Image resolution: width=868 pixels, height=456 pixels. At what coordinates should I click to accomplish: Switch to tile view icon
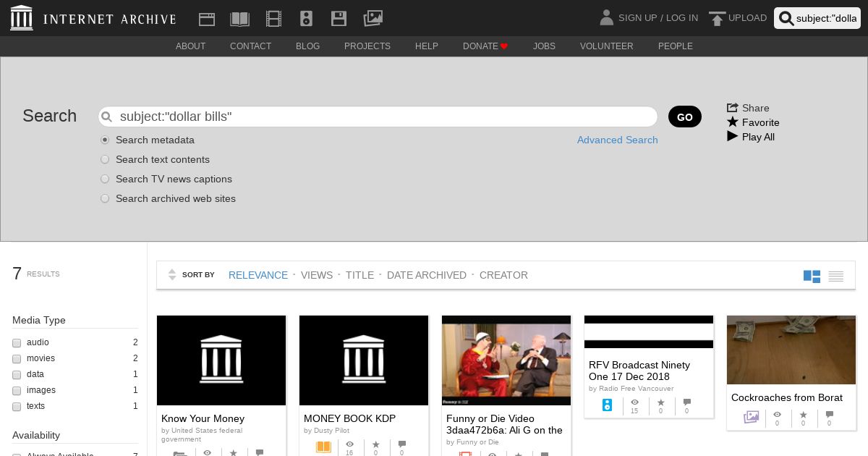(812, 276)
